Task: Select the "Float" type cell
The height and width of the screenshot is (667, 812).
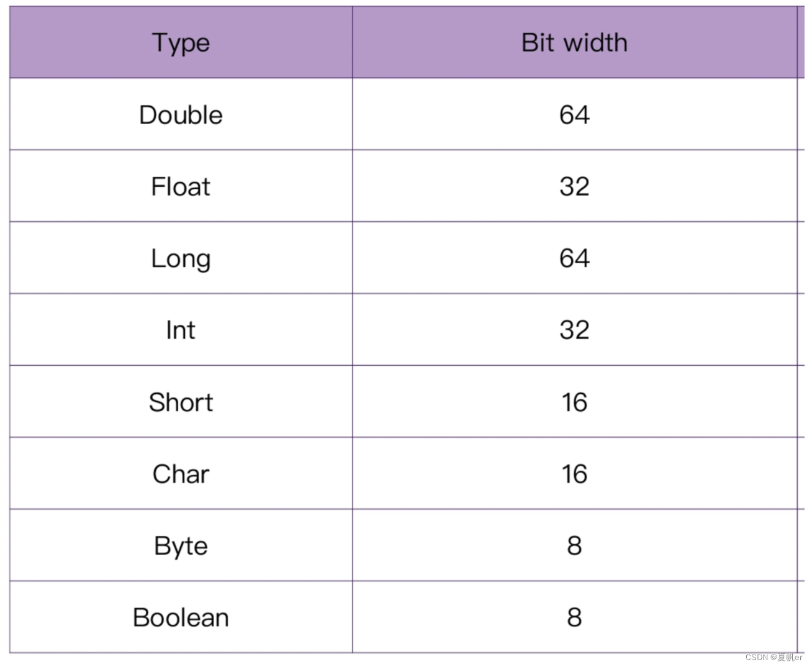Action: 181,186
